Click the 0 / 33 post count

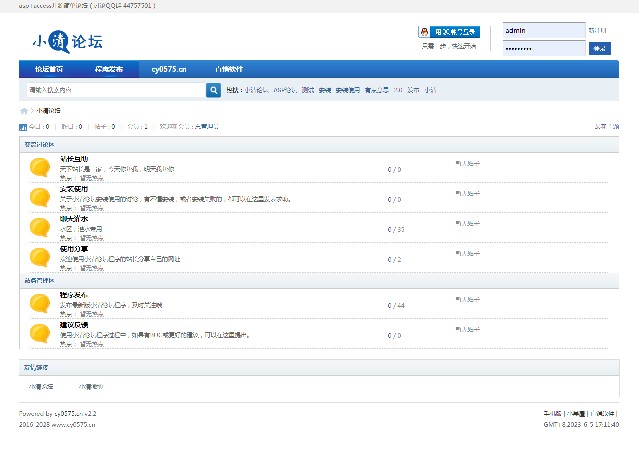coord(396,229)
